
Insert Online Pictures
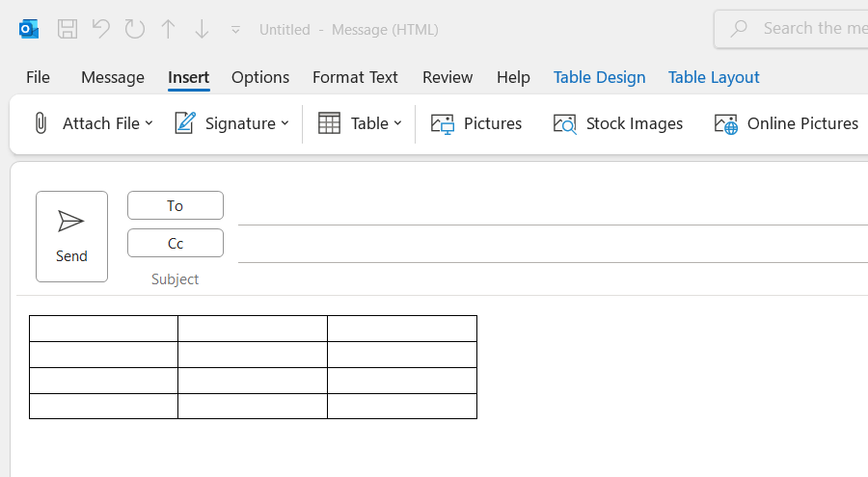click(786, 123)
